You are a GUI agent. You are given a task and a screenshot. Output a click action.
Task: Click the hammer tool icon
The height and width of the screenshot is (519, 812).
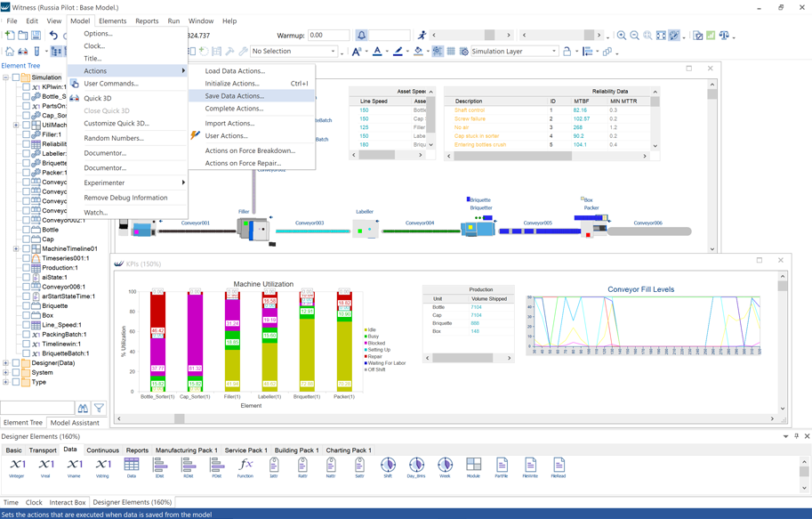(x=230, y=52)
